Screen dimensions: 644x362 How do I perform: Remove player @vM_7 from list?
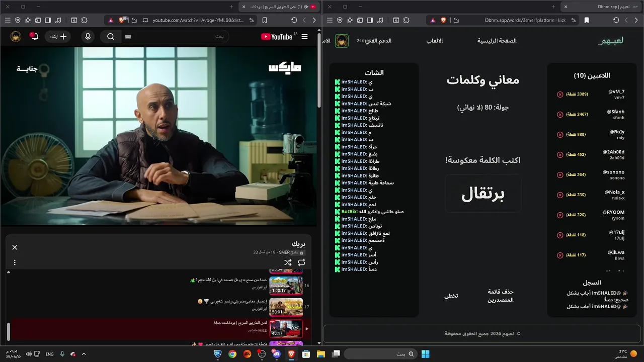pos(560,94)
